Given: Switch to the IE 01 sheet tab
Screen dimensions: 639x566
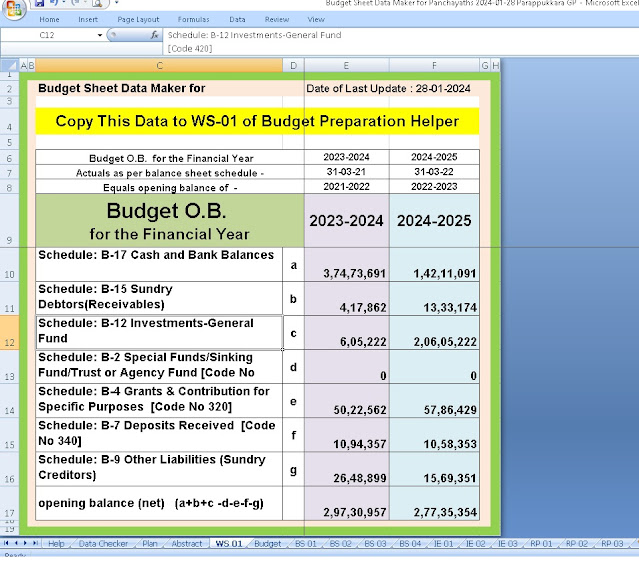Looking at the screenshot, I should [x=443, y=544].
